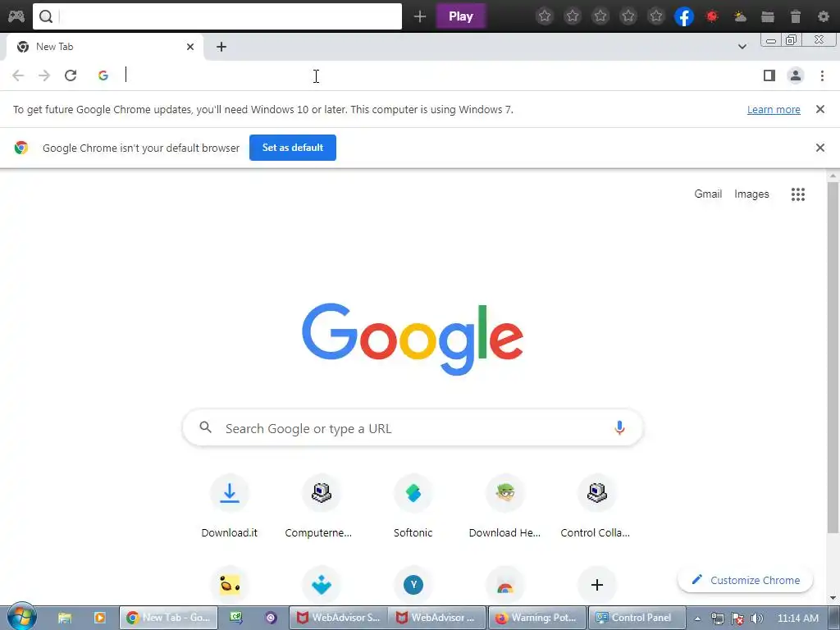Viewport: 840px width, 630px height.
Task: Click the Customize Chrome button
Action: point(745,580)
